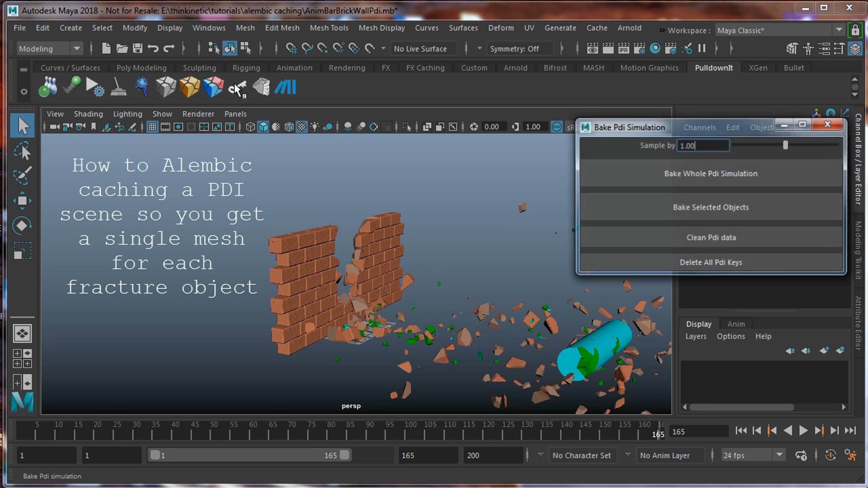The image size is (868, 488).
Task: Open the shelf settings gear icon
Action: 24,92
